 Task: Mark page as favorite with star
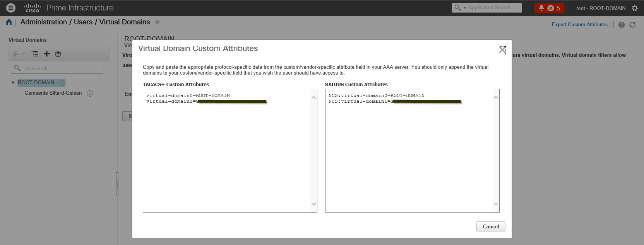[157, 22]
